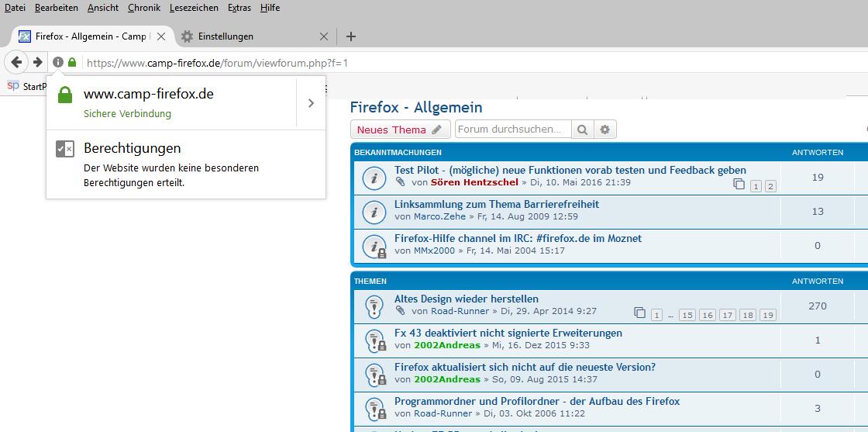The width and height of the screenshot is (868, 432).
Task: Click the Berechtigungen permissions icon in popup
Action: 65,149
